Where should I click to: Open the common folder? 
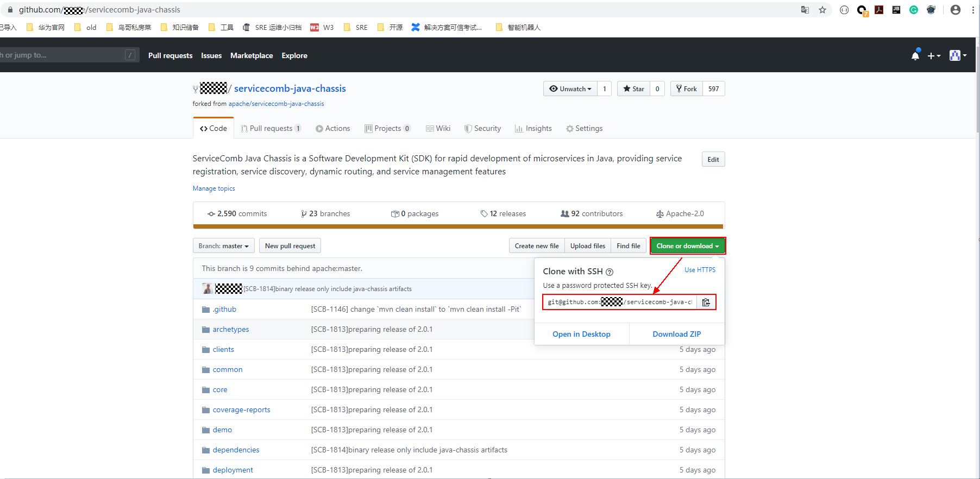(228, 369)
